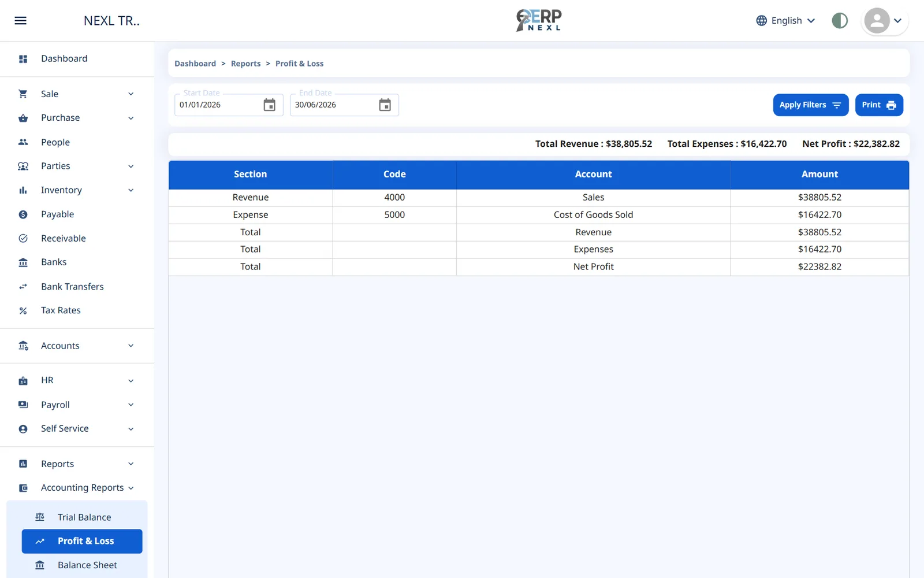Click the Print button
Image resolution: width=924 pixels, height=578 pixels.
(879, 105)
